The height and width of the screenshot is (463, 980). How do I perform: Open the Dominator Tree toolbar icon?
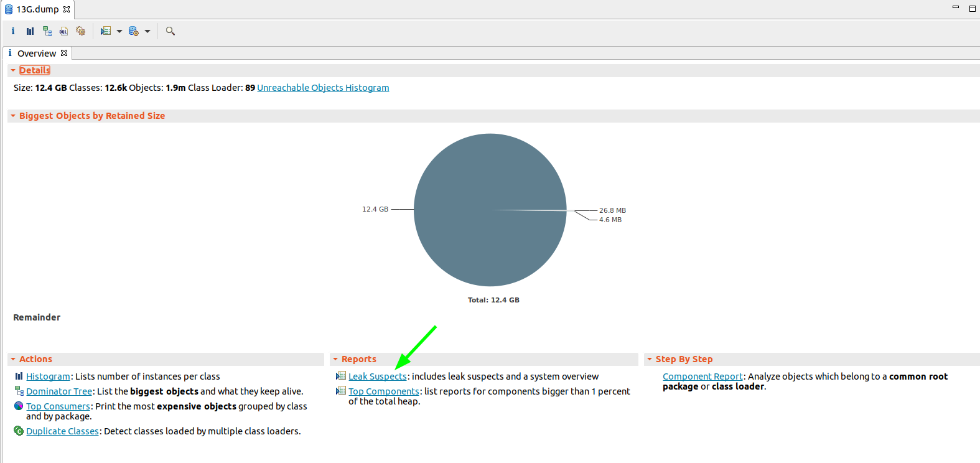click(x=47, y=31)
